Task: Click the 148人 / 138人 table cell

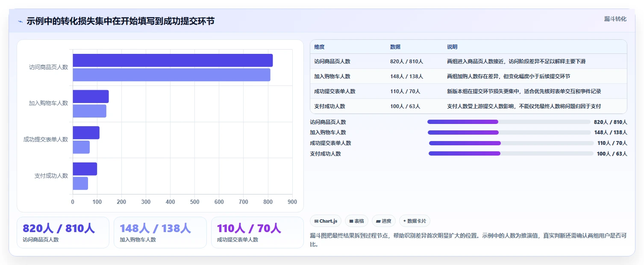Action: pyautogui.click(x=406, y=77)
